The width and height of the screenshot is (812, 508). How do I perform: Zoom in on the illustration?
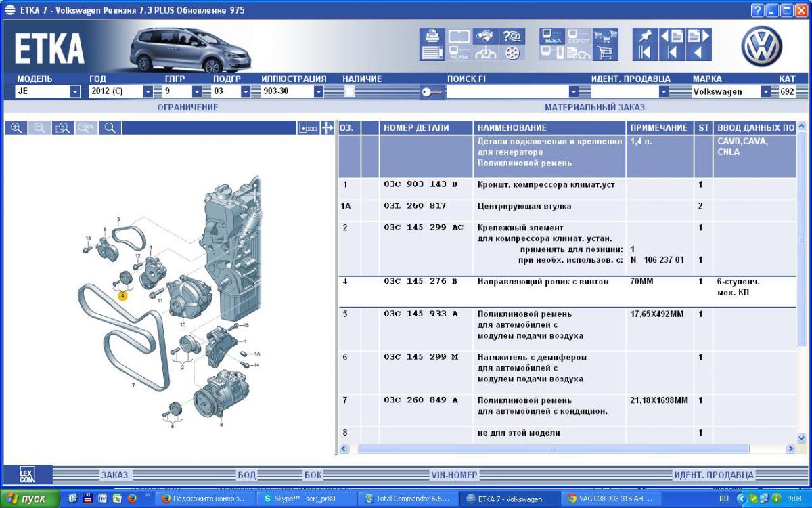[16, 127]
